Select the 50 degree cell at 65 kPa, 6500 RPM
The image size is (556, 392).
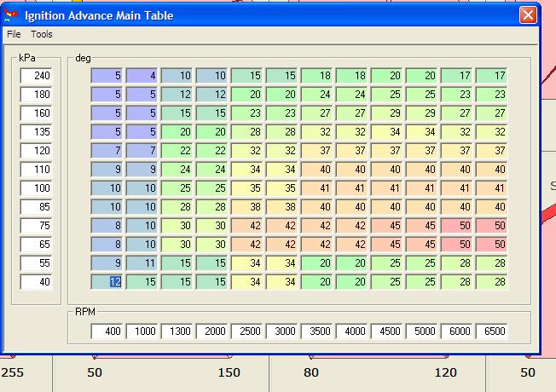tap(492, 245)
